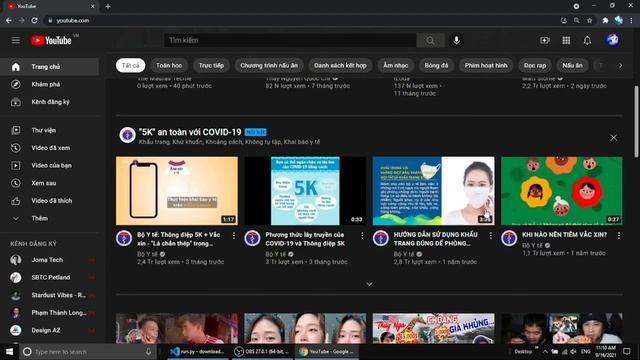The width and height of the screenshot is (640, 360).
Task: Open options for Phương thức lây truyền video
Action: click(362, 236)
